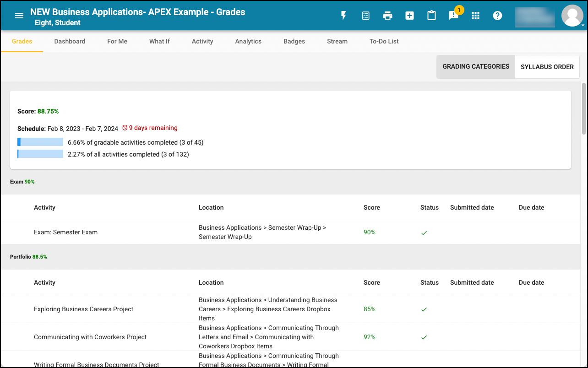
Task: Click the student name 'Eight, Student'
Action: tap(58, 23)
